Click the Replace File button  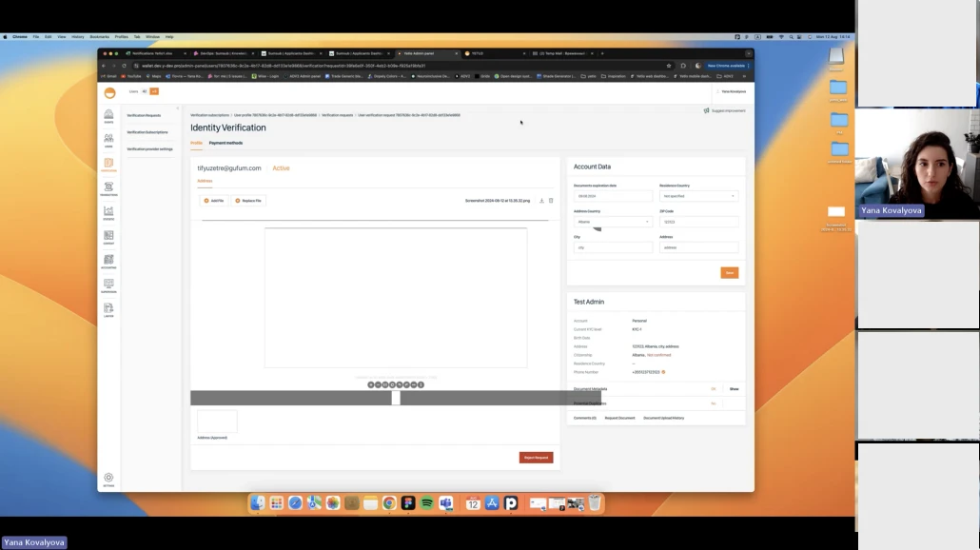point(248,201)
